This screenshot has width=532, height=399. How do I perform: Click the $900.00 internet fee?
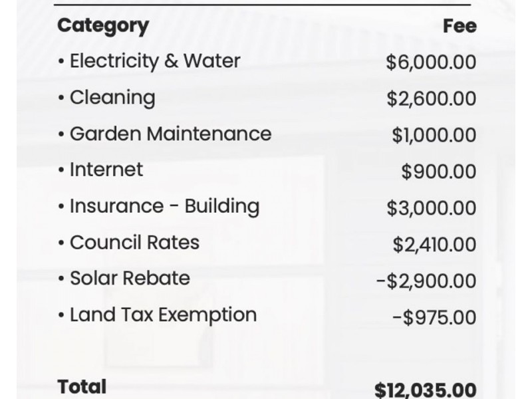(439, 172)
